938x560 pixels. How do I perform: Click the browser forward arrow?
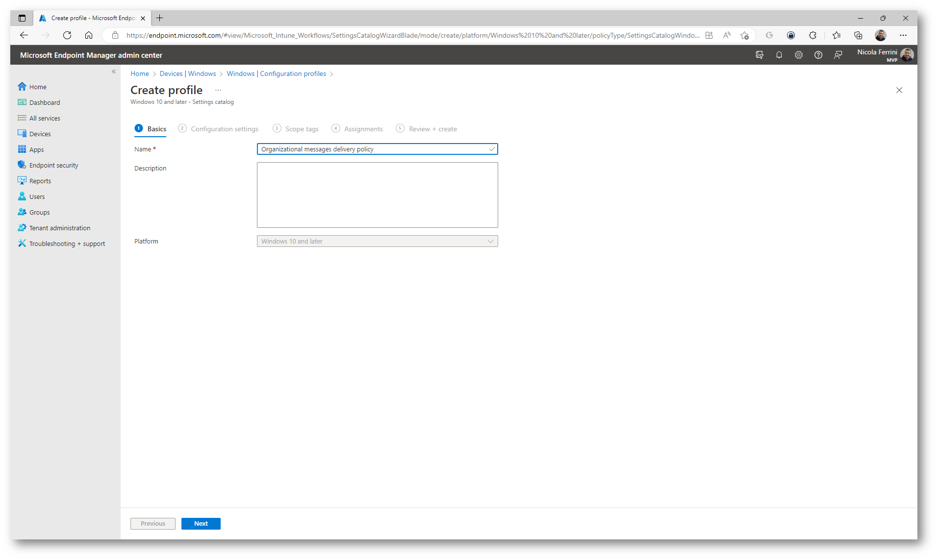pos(46,35)
